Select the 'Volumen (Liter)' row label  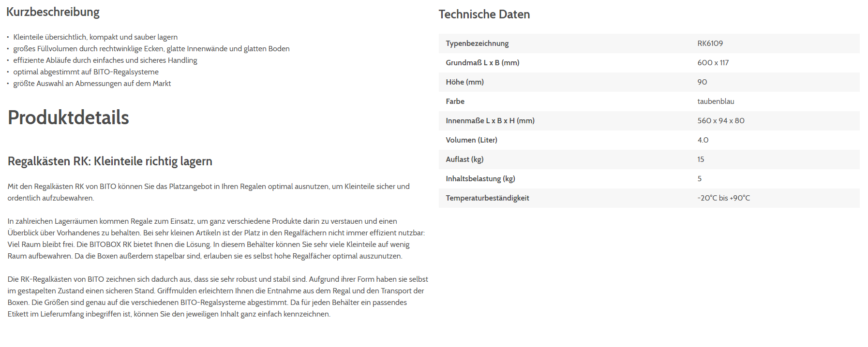[x=471, y=140]
